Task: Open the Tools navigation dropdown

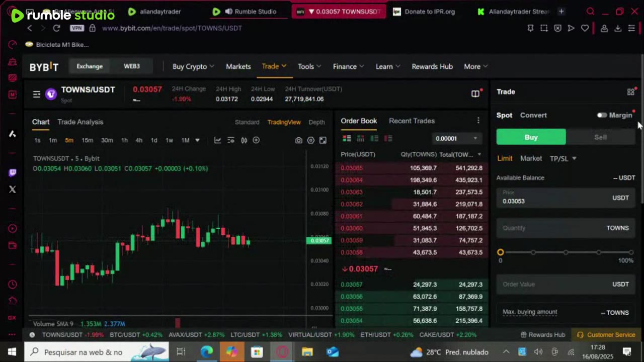Action: [x=309, y=66]
